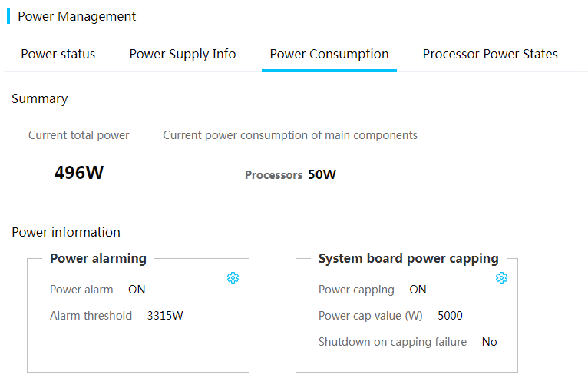The width and height of the screenshot is (588, 388).
Task: Click the Power alarming panel title
Action: click(98, 259)
